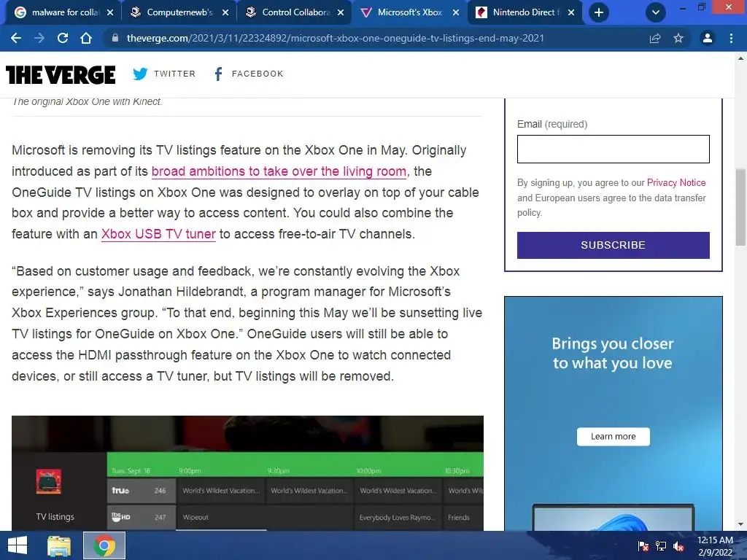This screenshot has width=747, height=560.
Task: Open the network tray icon
Action: coord(661,546)
